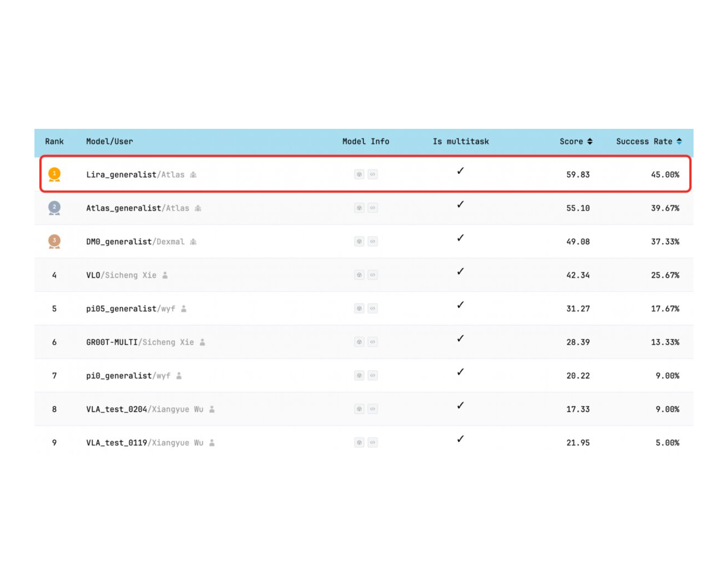This screenshot has width=728, height=585.
Task: Open the VLA_test_0119 model link
Action: point(117,443)
